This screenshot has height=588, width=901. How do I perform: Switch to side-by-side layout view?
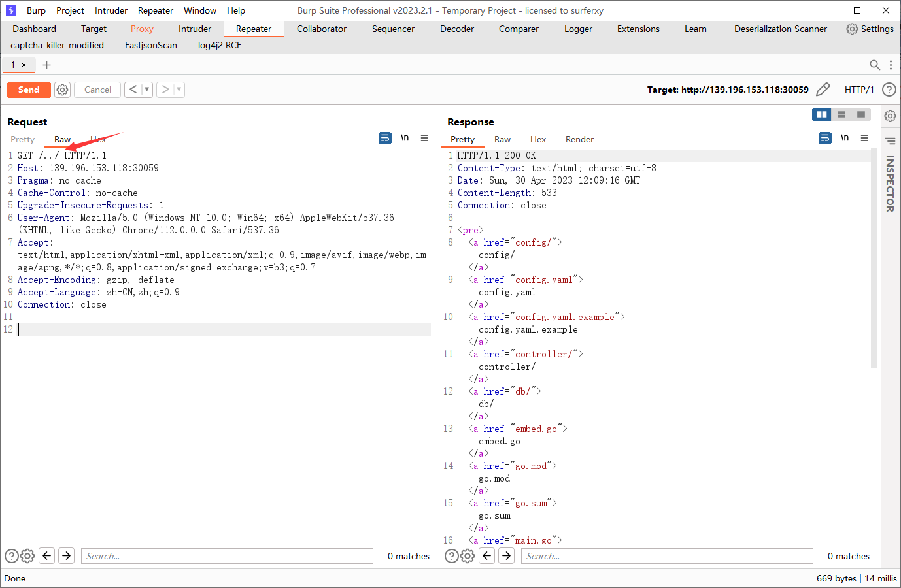822,114
